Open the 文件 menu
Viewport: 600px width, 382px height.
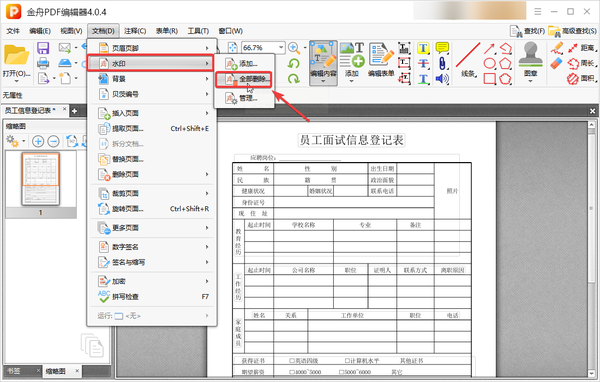(13, 31)
